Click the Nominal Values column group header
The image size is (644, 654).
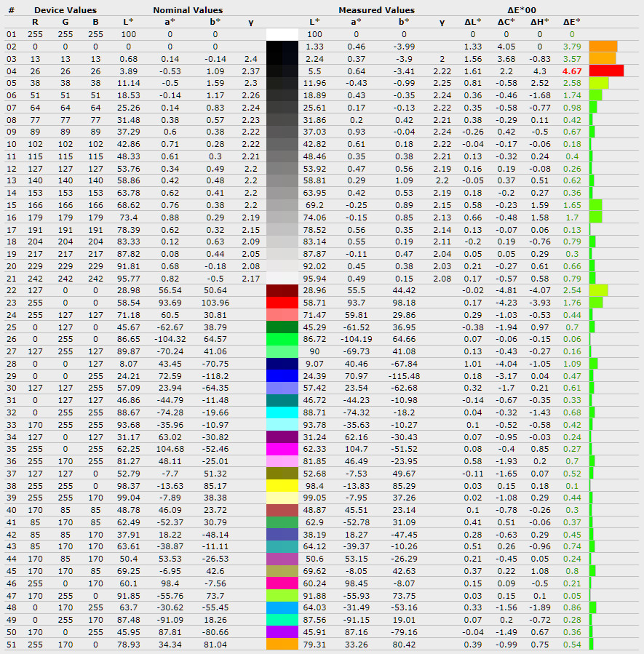coord(188,10)
